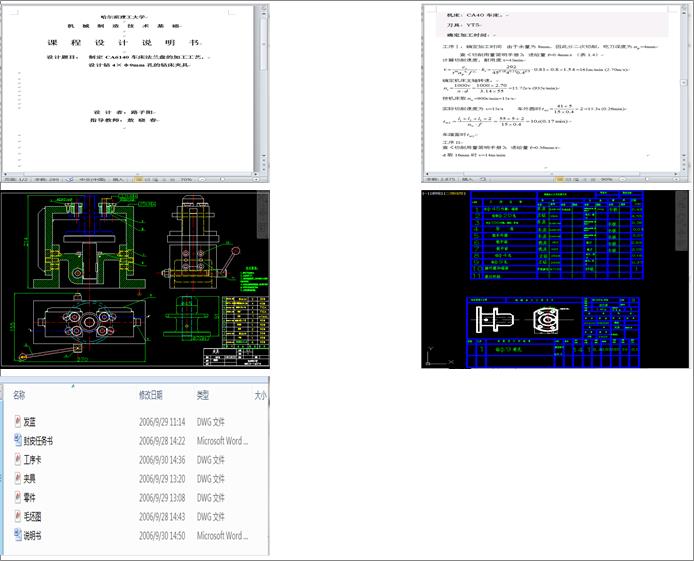Click the vertical scrollbar of the right Word document
Screen dimensions: 694x561
pyautogui.click(x=684, y=84)
